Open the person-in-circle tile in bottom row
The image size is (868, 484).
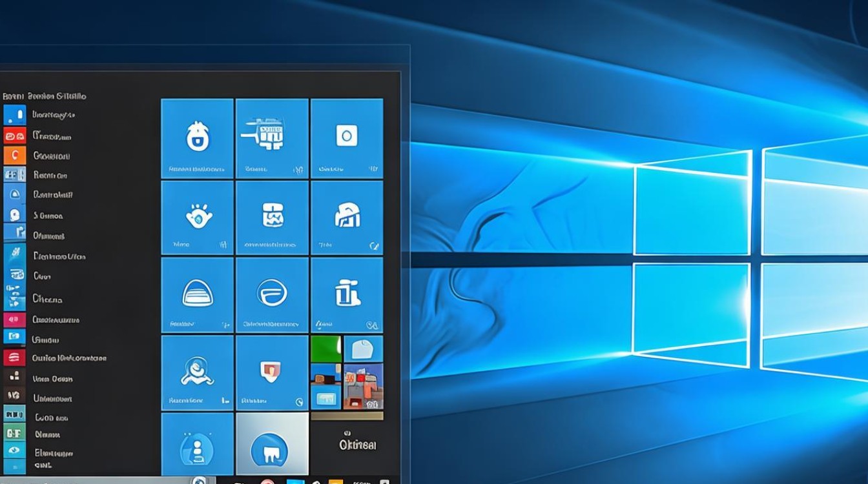(197, 445)
